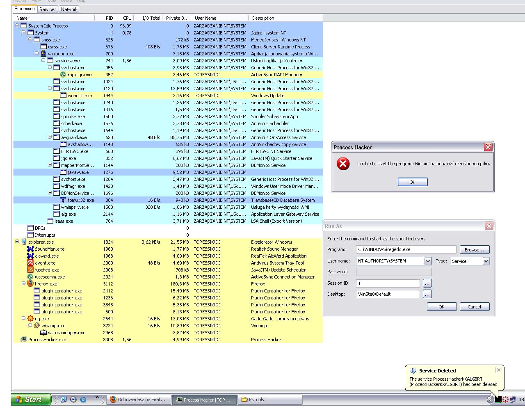525x420 pixels.
Task: Click the red error icon in dialog
Action: [343, 164]
